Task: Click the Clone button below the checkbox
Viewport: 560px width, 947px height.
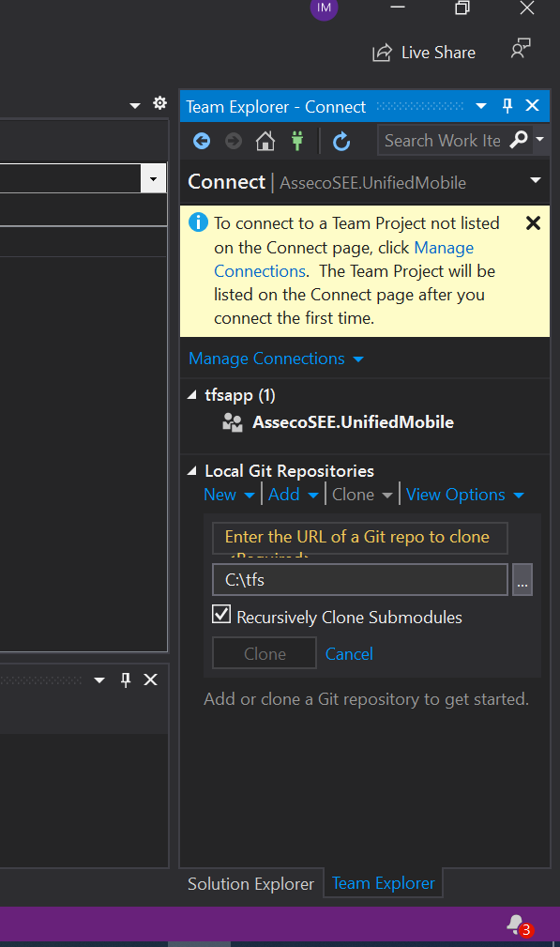Action: [265, 653]
